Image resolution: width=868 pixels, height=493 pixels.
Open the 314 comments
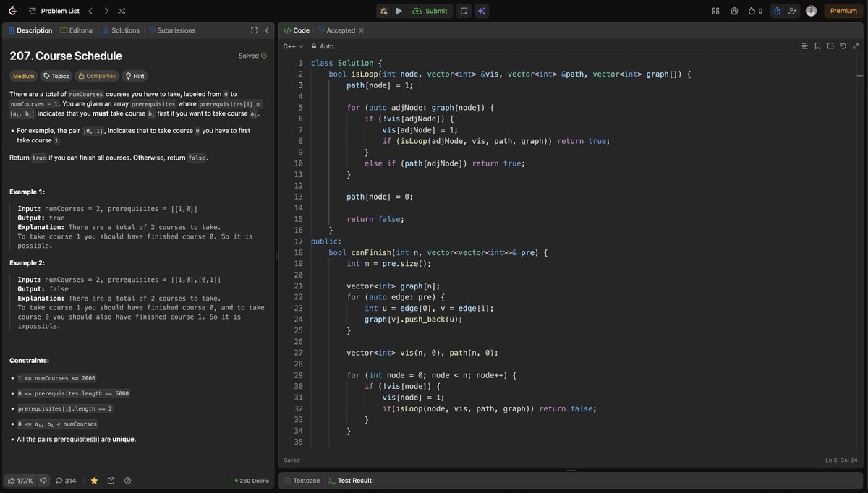click(66, 481)
